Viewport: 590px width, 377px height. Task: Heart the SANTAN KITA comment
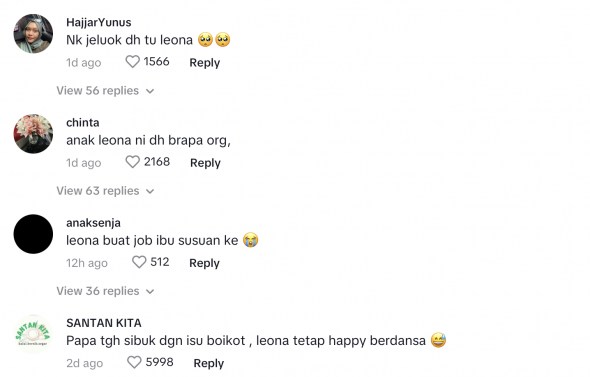(134, 362)
